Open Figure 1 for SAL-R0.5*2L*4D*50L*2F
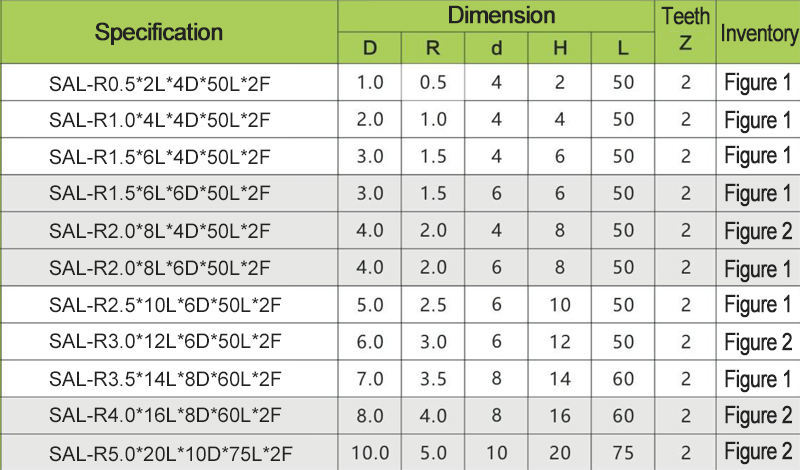The width and height of the screenshot is (800, 470). (x=758, y=84)
